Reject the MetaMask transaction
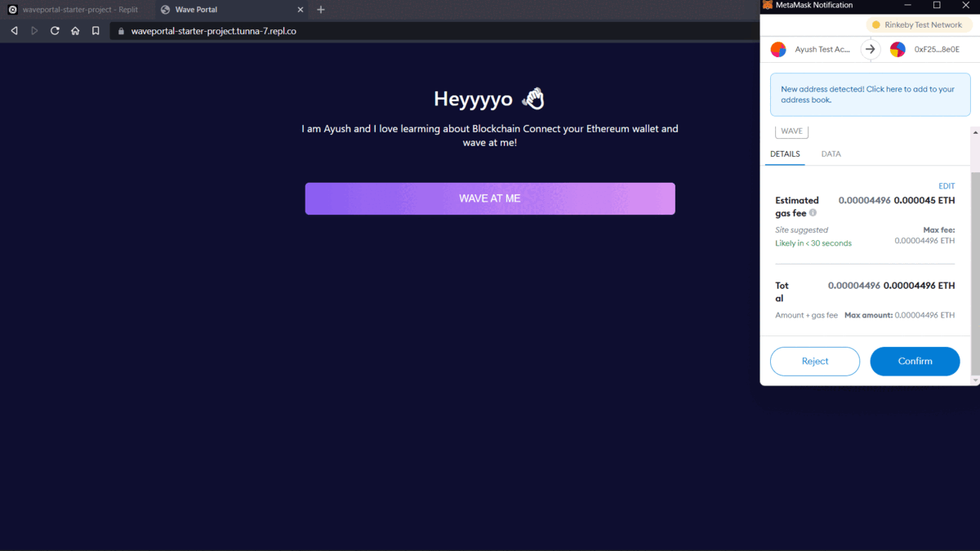Image resolution: width=980 pixels, height=551 pixels. [814, 361]
